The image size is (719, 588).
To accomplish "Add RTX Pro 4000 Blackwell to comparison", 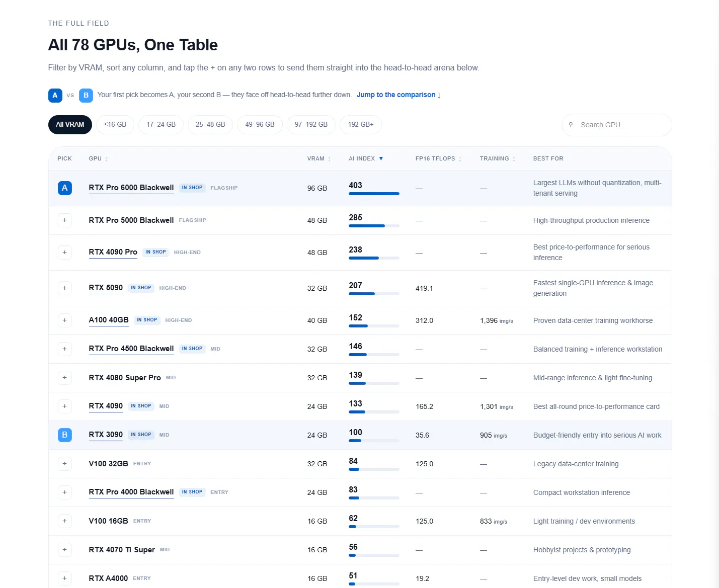I will 64,492.
